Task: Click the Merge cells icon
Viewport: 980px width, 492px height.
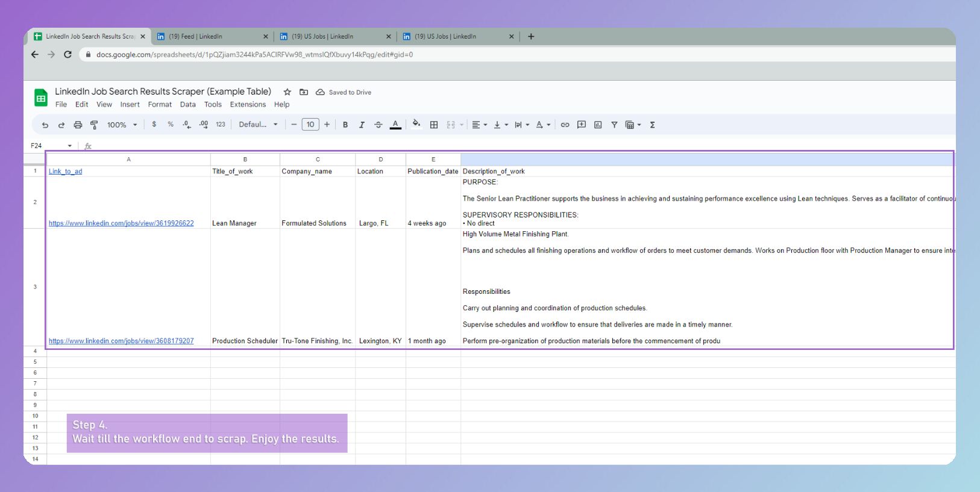Action: tap(451, 125)
